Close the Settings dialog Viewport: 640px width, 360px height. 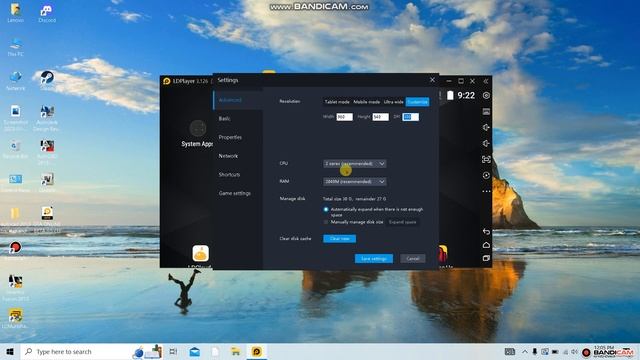(x=432, y=80)
